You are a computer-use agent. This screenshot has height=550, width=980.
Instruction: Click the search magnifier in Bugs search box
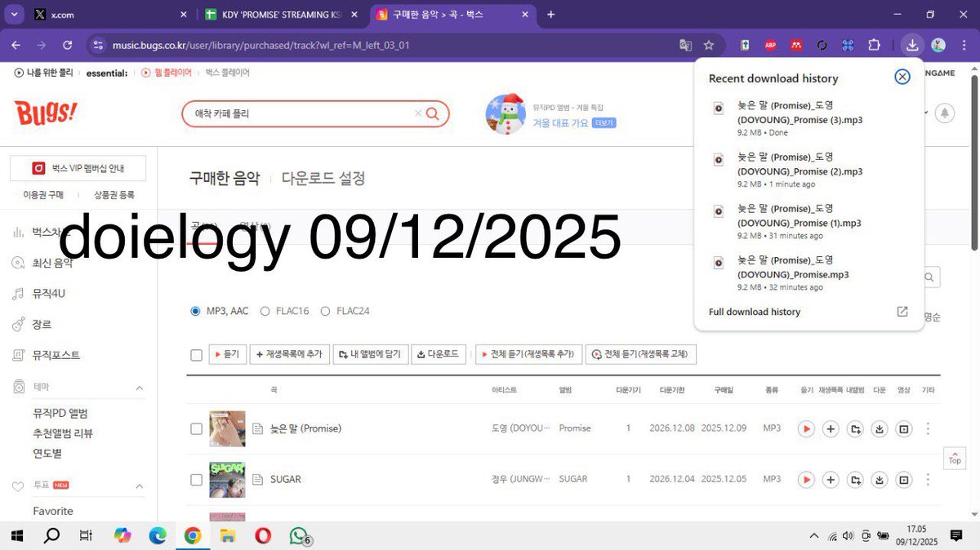point(433,113)
